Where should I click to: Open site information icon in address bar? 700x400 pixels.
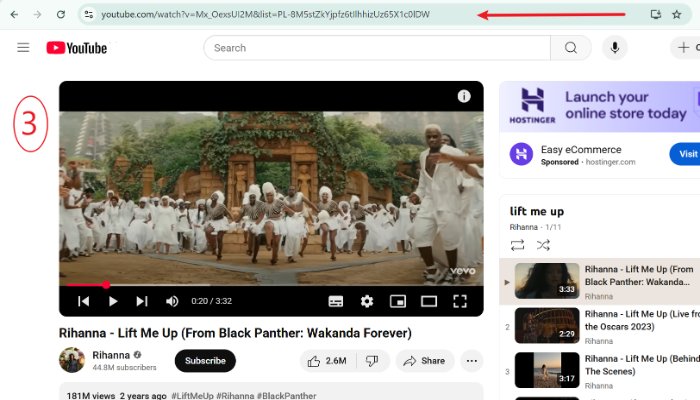tap(89, 14)
